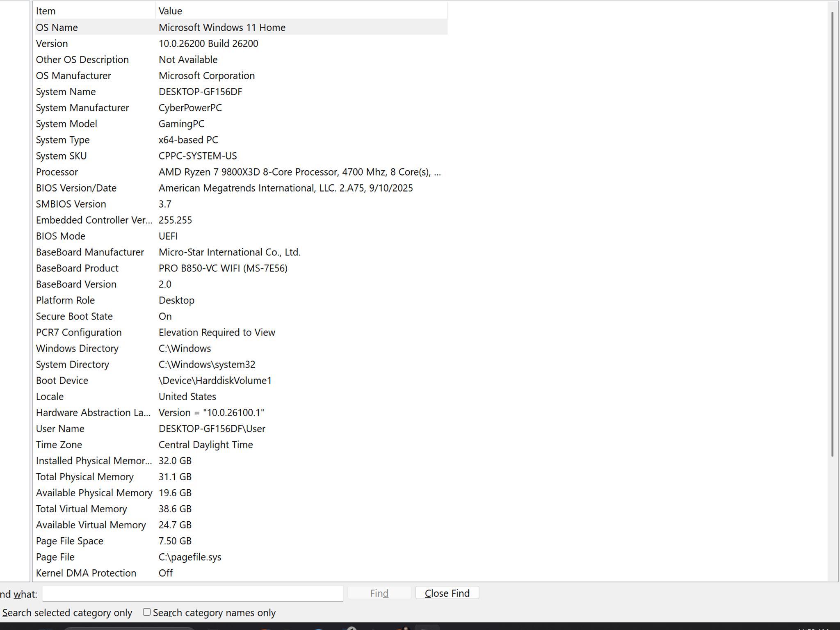Click the 'Other OS Description' item
This screenshot has height=630, width=840.
pyautogui.click(x=82, y=59)
